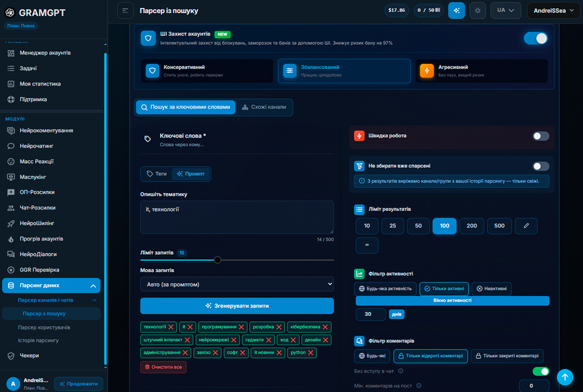Image resolution: width=583 pixels, height=392 pixels.
Task: Remove the 'дизайн' tag
Action: [325, 340]
